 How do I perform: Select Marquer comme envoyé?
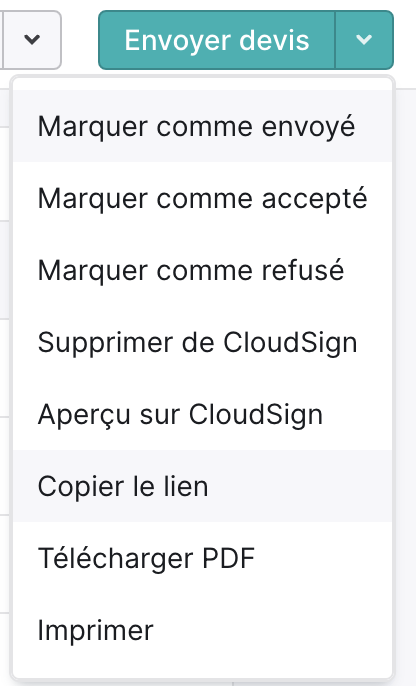pyautogui.click(x=203, y=126)
